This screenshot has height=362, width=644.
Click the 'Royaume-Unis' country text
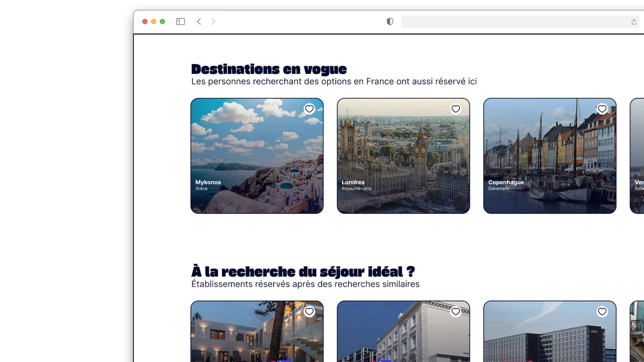(x=356, y=189)
